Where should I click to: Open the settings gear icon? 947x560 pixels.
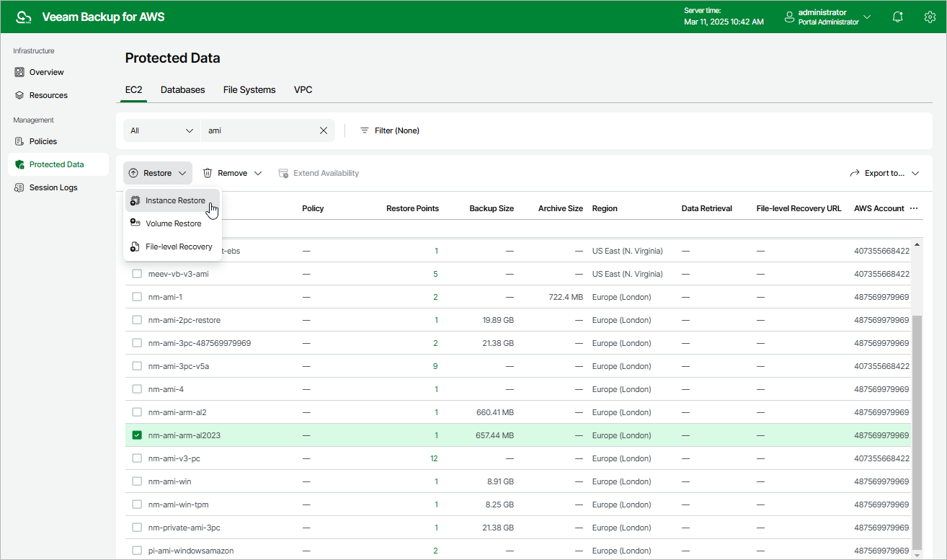(x=930, y=17)
